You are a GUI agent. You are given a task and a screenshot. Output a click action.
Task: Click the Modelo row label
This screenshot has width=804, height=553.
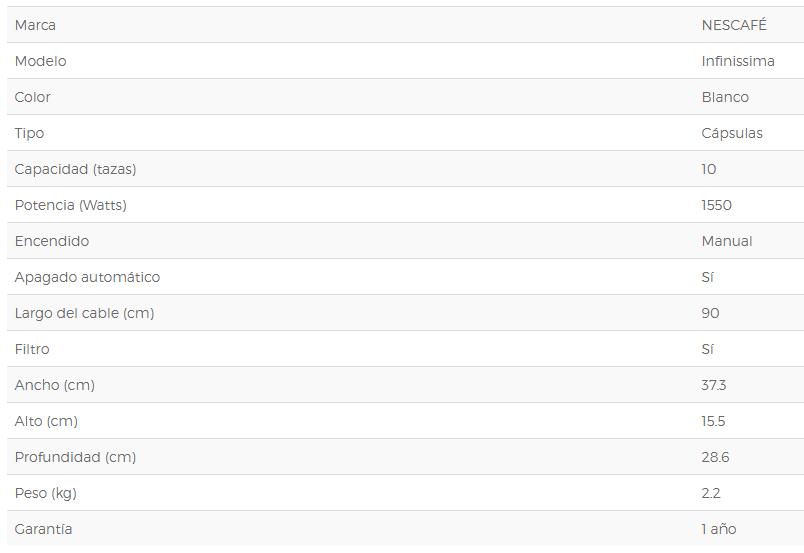point(41,61)
